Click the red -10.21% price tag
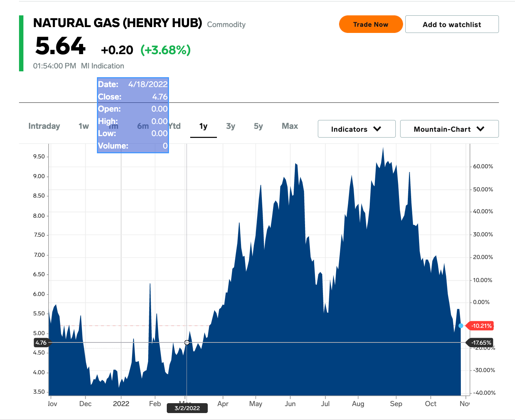 pyautogui.click(x=481, y=326)
